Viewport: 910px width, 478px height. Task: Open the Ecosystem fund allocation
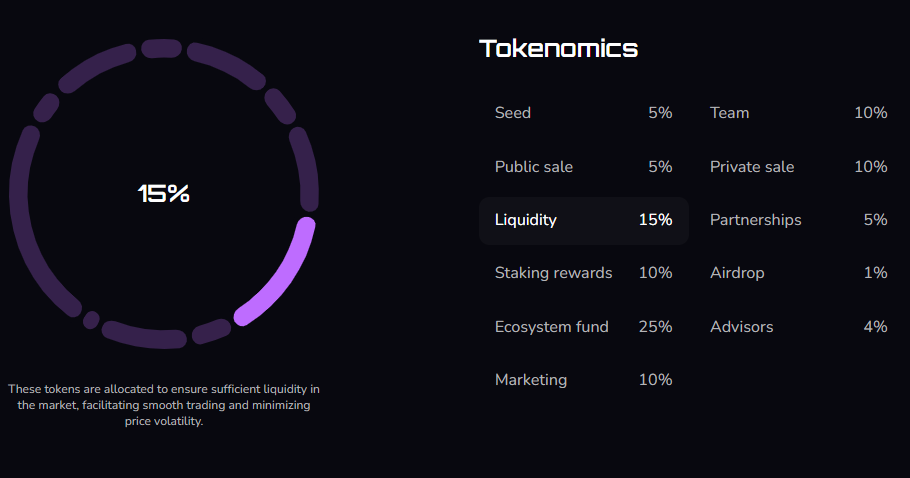(583, 327)
